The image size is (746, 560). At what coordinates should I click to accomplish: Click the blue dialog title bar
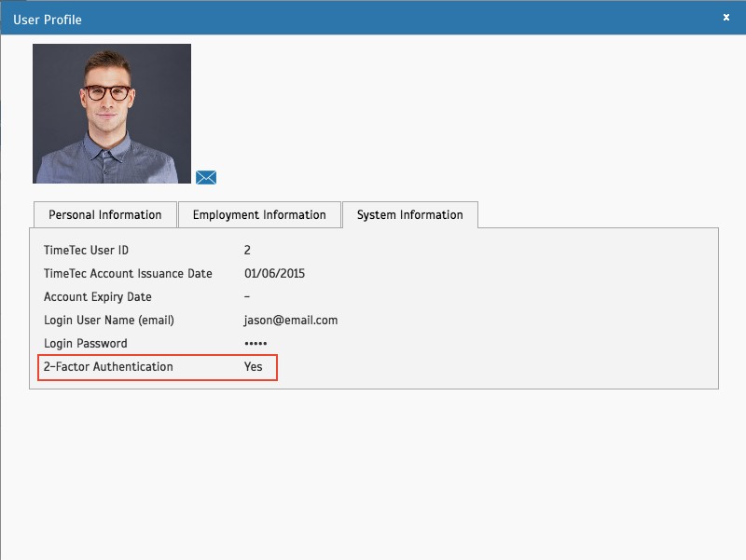pyautogui.click(x=373, y=18)
